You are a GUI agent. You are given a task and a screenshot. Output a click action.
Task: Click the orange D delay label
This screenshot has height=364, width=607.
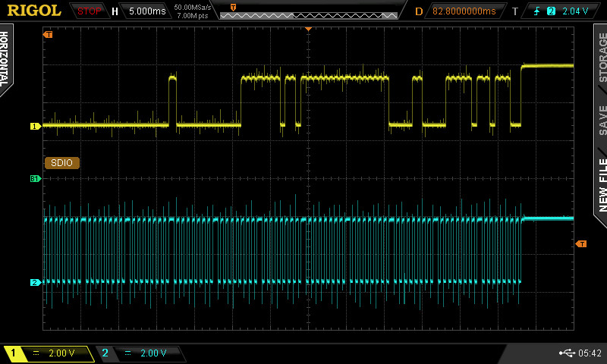tap(419, 11)
